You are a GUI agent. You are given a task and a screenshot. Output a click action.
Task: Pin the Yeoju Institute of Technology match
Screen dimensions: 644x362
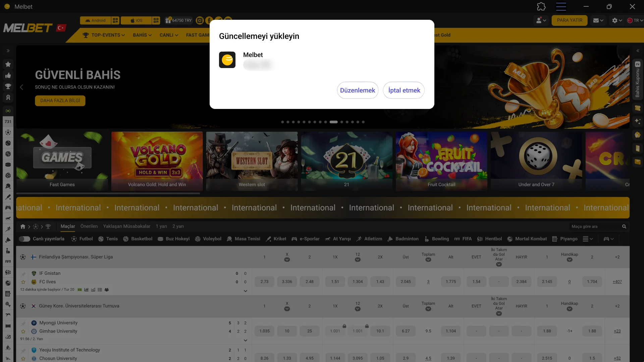point(23,350)
